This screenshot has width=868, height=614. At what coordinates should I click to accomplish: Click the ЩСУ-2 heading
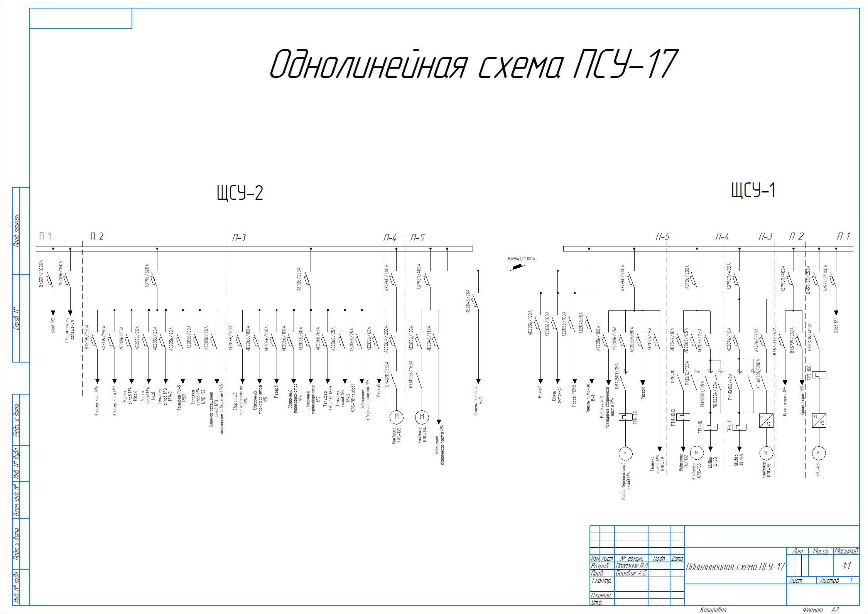click(x=240, y=193)
